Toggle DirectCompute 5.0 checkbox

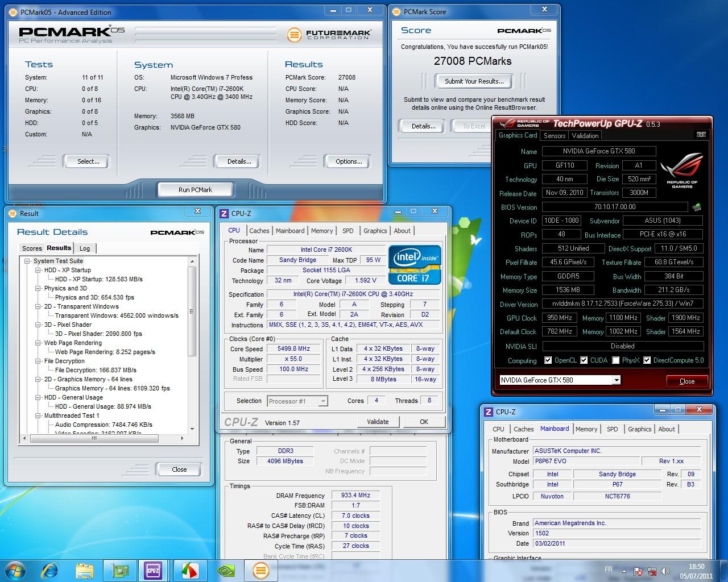pos(647,360)
